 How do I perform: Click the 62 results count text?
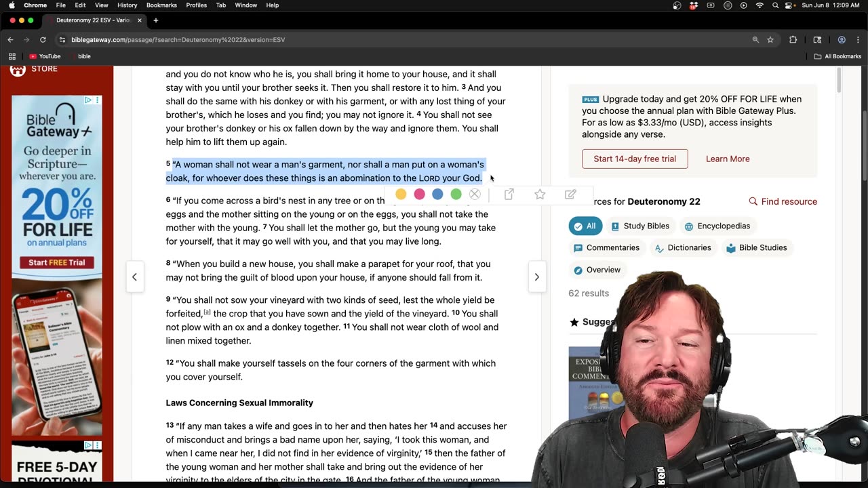589,293
